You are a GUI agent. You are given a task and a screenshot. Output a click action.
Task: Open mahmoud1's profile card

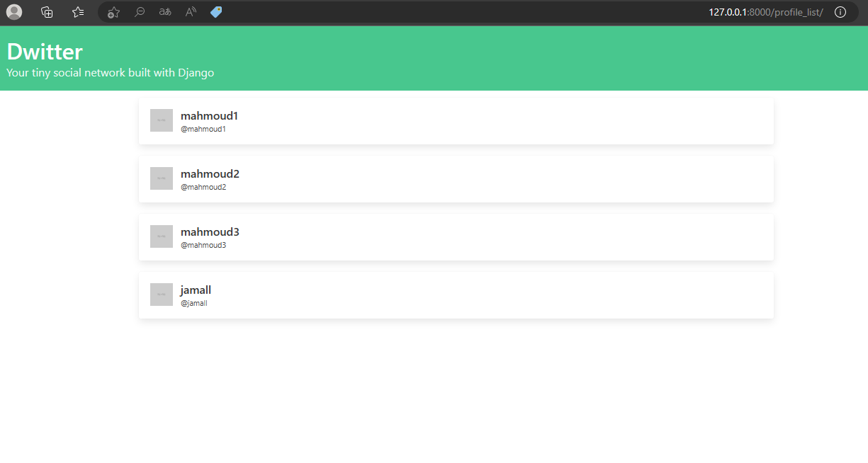click(x=456, y=121)
